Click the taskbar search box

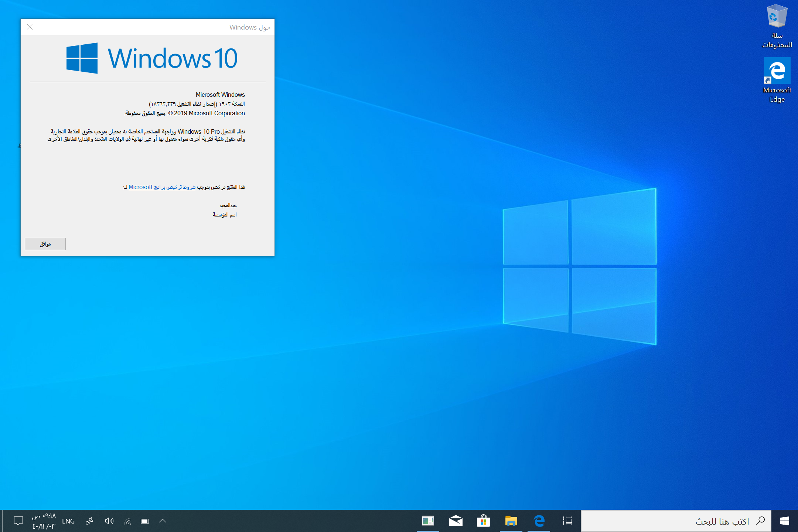pyautogui.click(x=676, y=521)
